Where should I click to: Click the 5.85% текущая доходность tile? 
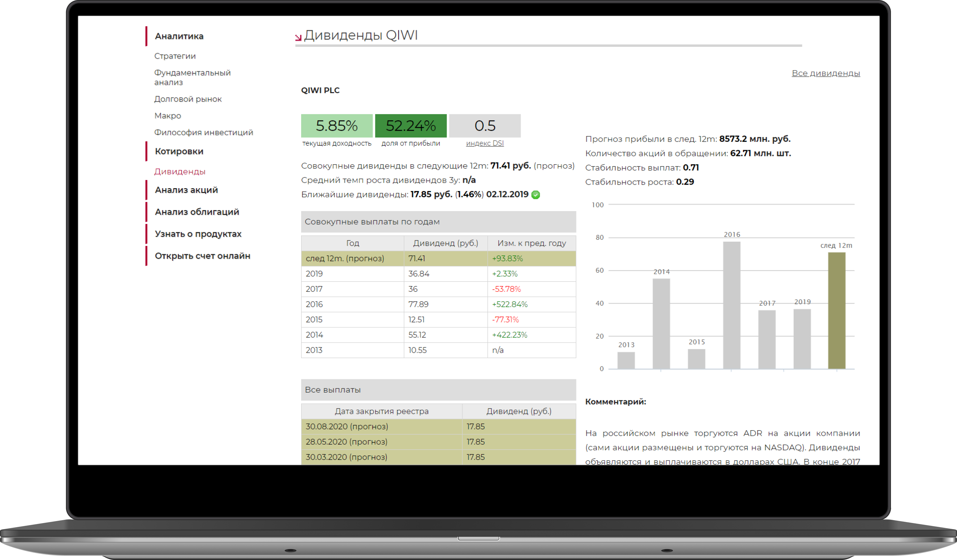pos(337,126)
